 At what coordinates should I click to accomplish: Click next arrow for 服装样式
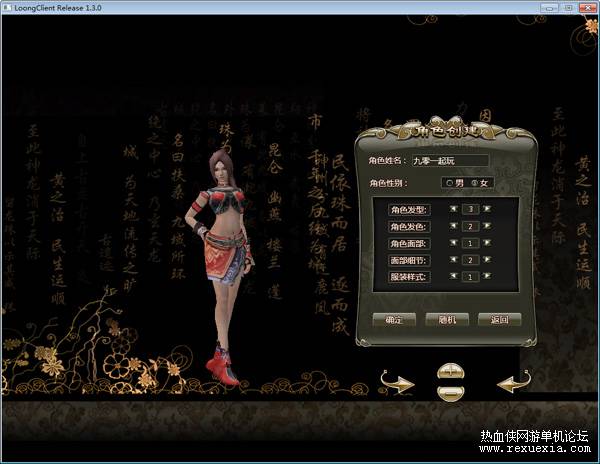point(487,276)
